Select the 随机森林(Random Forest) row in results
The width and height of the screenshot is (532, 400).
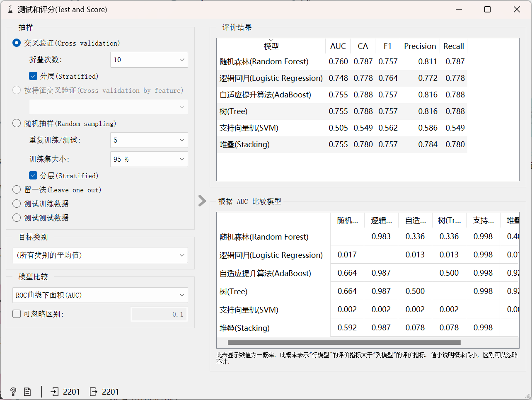(x=342, y=62)
